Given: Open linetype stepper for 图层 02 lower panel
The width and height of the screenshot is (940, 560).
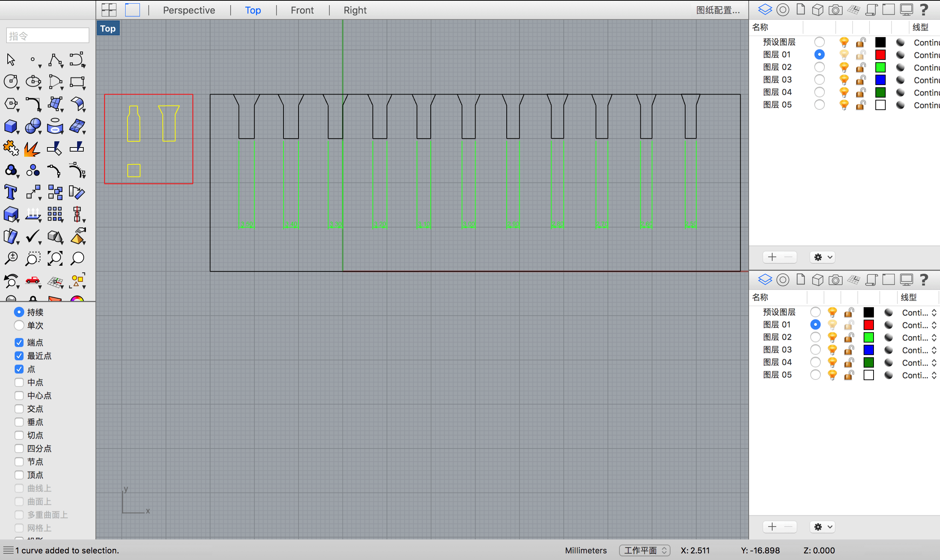Looking at the screenshot, I should click(x=934, y=338).
